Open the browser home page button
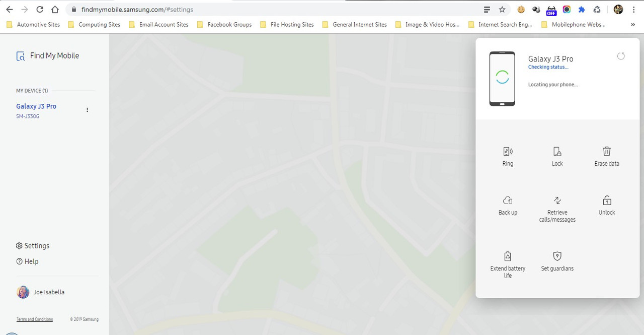 55,10
